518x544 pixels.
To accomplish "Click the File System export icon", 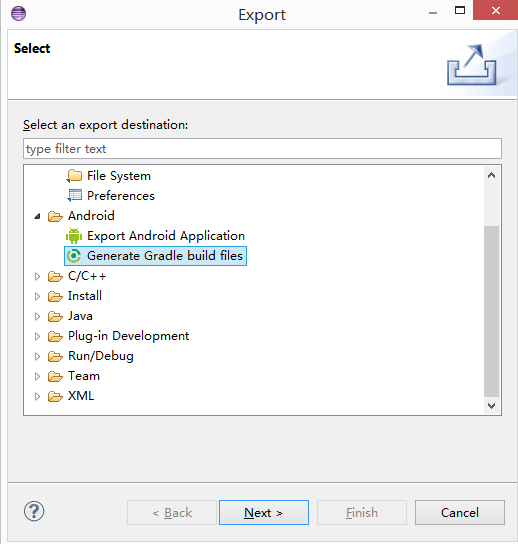I will pos(74,176).
